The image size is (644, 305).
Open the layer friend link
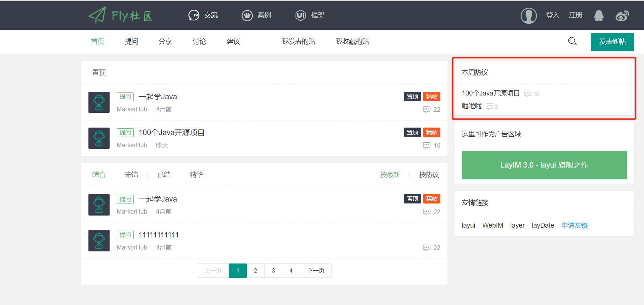coord(517,225)
